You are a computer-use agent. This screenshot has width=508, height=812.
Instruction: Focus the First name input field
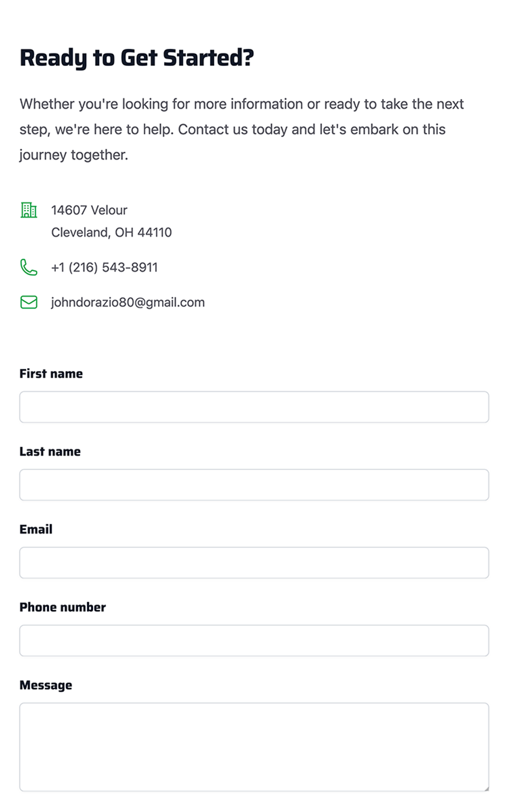coord(254,407)
